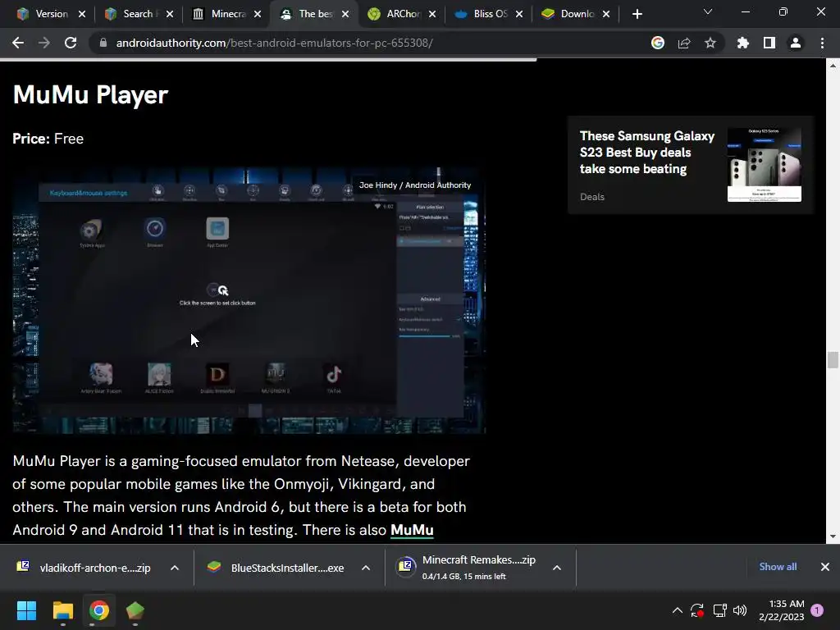The image size is (840, 630).
Task: Open the tab search chevron
Action: [708, 11]
